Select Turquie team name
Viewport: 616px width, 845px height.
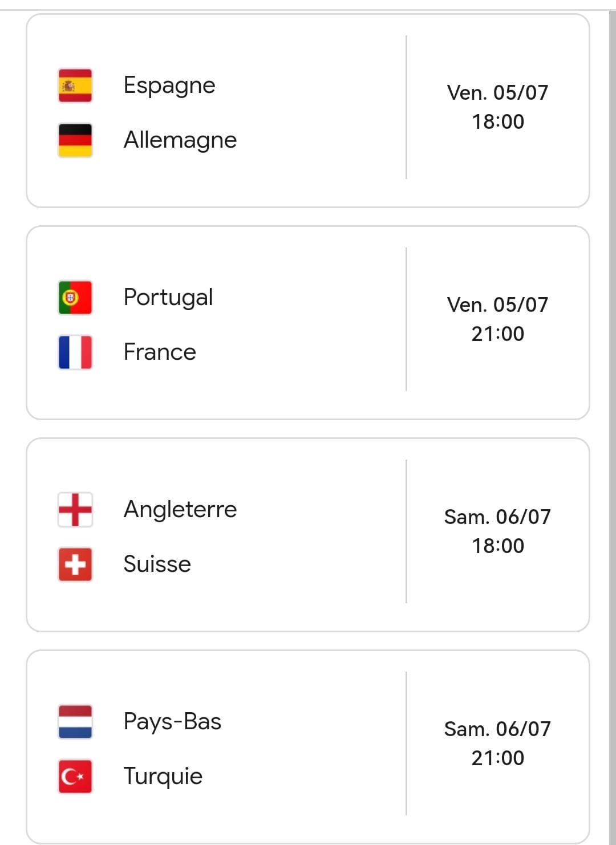[163, 777]
